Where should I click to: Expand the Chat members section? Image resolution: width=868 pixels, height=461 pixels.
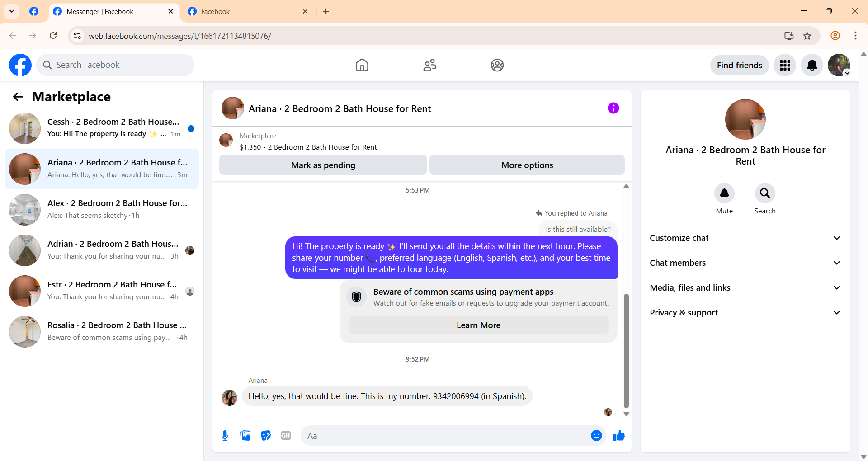pyautogui.click(x=745, y=263)
